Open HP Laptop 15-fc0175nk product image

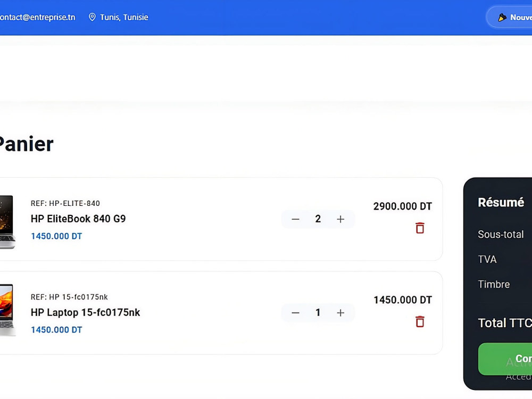[x=7, y=311]
